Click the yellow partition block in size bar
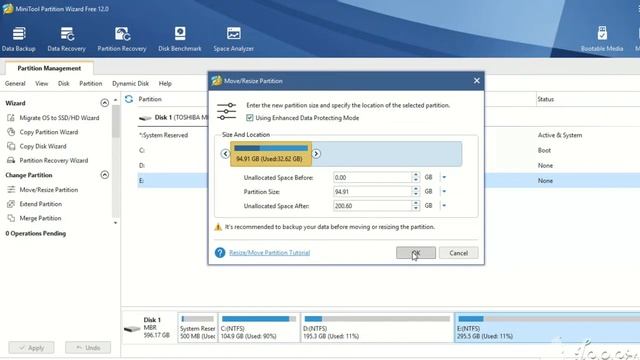Image resolution: width=640 pixels, height=360 pixels. [271, 154]
